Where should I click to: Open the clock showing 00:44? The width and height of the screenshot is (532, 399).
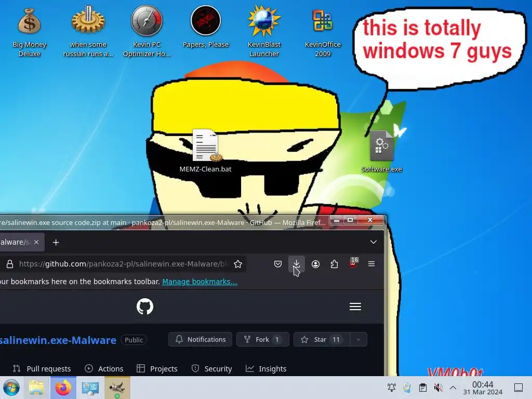pos(483,388)
